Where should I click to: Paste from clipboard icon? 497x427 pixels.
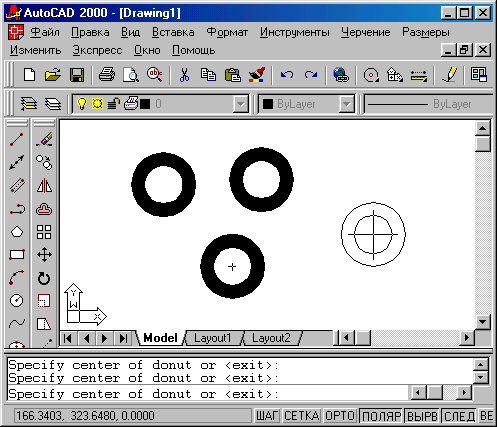233,75
